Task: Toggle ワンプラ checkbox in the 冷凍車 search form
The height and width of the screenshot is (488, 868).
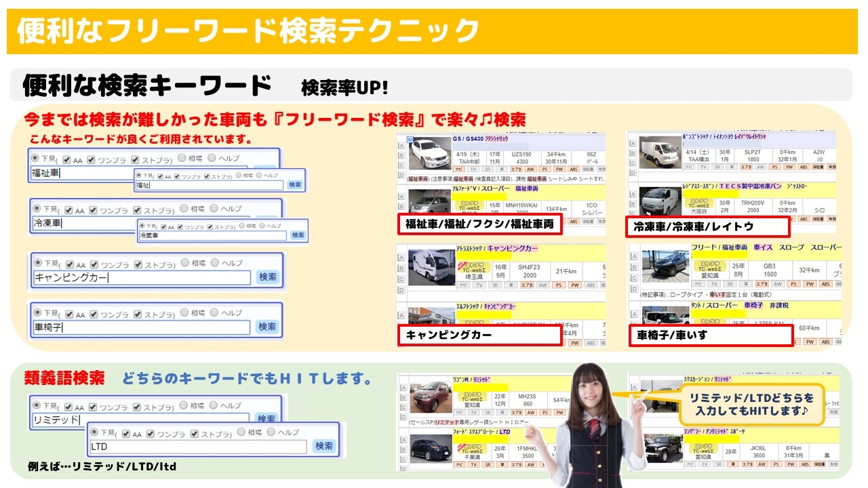Action: tap(93, 210)
